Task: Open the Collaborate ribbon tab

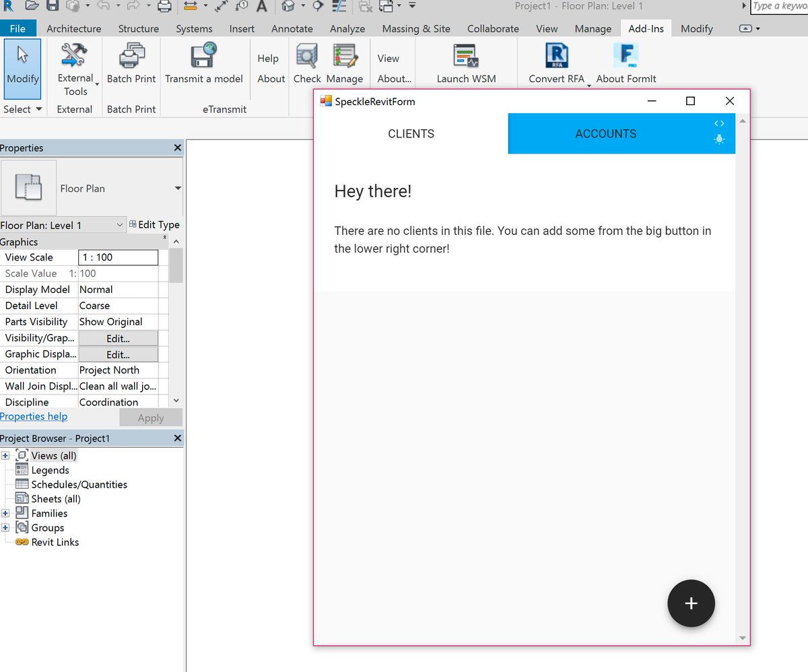Action: [x=493, y=29]
